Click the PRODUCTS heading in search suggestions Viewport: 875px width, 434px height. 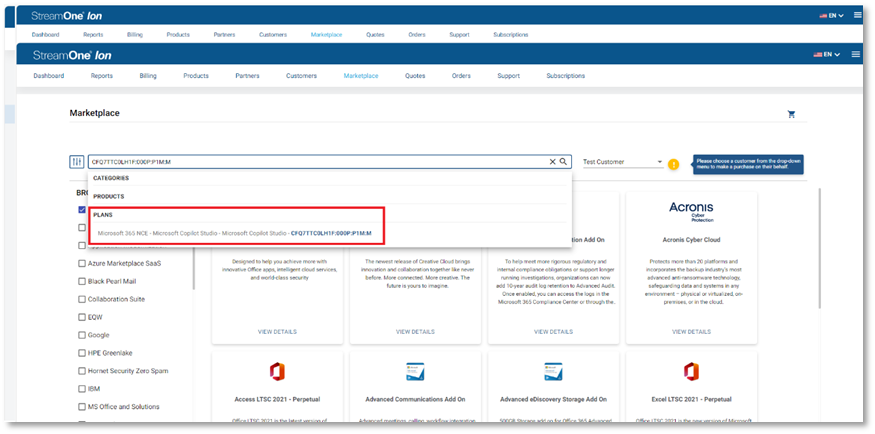(x=108, y=197)
